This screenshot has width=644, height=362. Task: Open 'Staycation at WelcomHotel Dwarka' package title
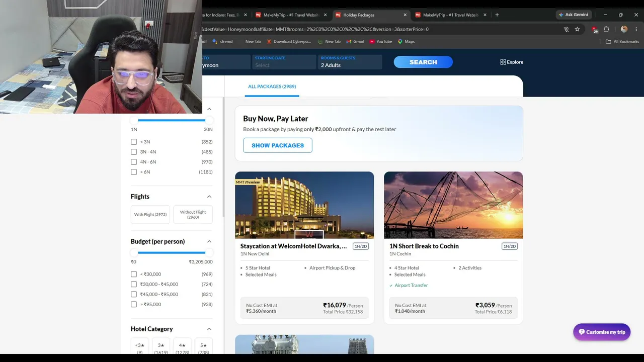coord(294,246)
